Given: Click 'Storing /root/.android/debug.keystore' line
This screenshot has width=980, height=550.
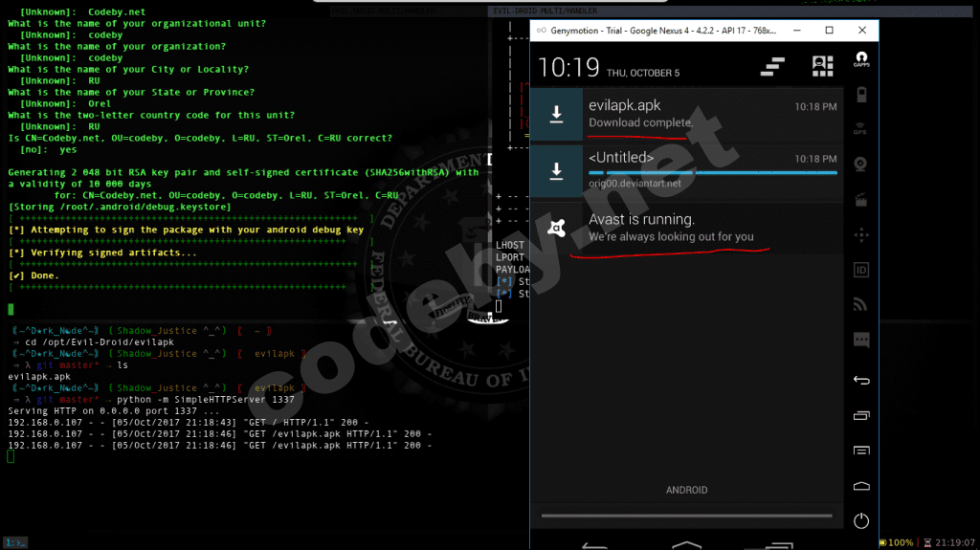Looking at the screenshot, I should point(120,207).
